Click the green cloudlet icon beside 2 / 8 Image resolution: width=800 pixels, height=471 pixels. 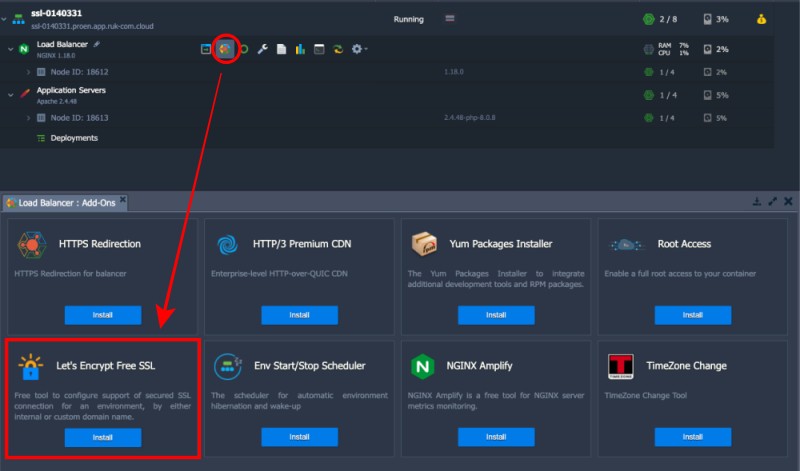648,19
